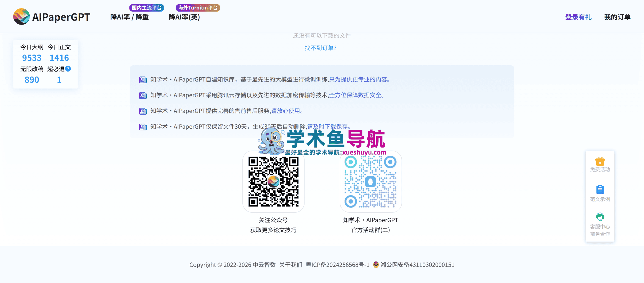Click the 获取更多论文技巧 caption
This screenshot has width=644, height=283.
point(273,230)
